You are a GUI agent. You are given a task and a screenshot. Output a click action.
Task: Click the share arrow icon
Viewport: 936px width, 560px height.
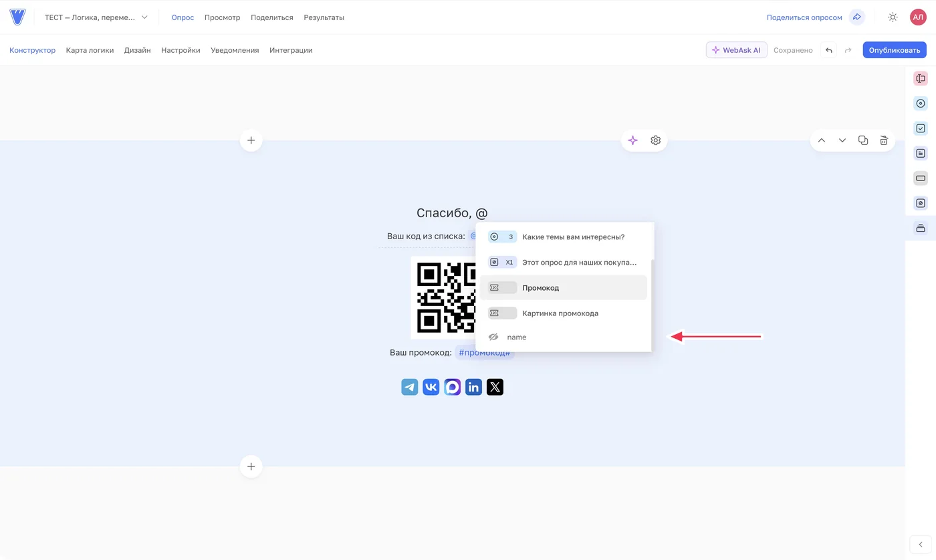point(857,17)
